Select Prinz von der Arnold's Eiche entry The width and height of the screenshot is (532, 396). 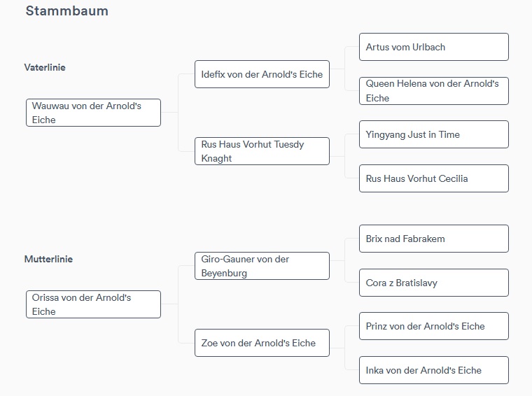click(434, 326)
